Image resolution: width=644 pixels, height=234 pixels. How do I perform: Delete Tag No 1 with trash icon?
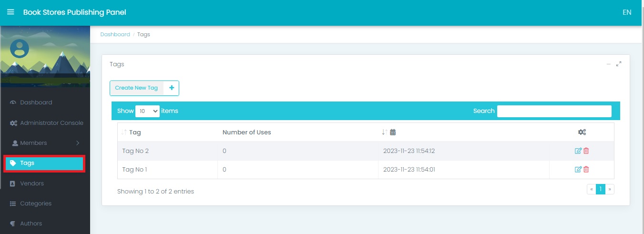click(586, 169)
